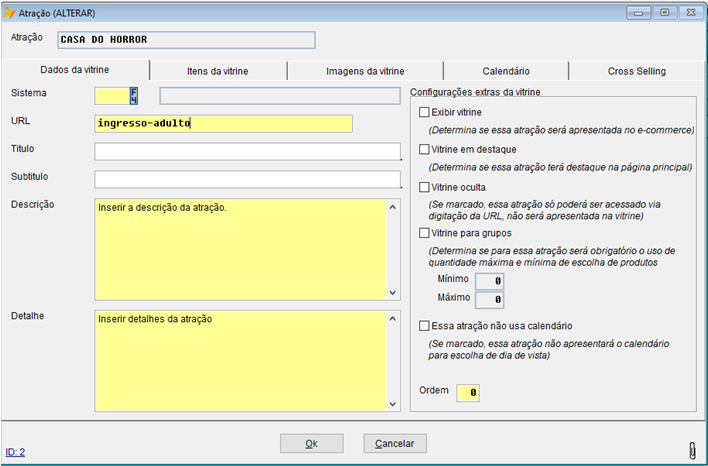Screen dimensions: 708x466
Task: Click into the Título input field
Action: coord(247,151)
